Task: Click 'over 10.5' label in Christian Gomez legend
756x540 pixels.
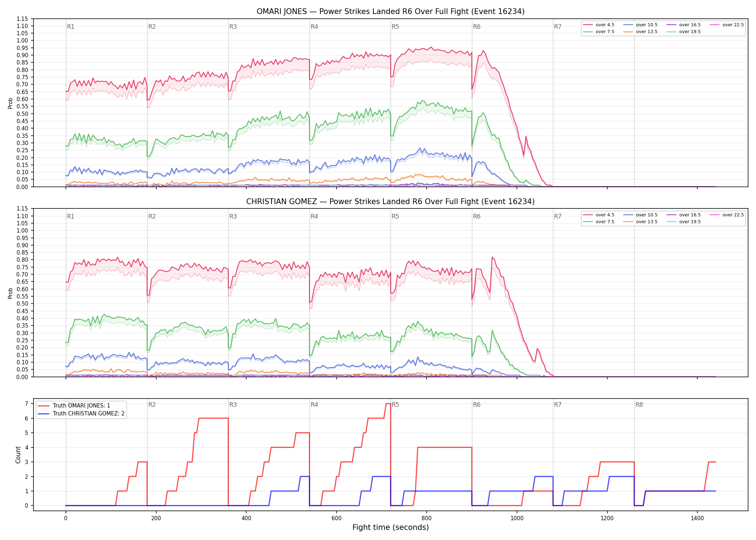Action: tap(647, 215)
